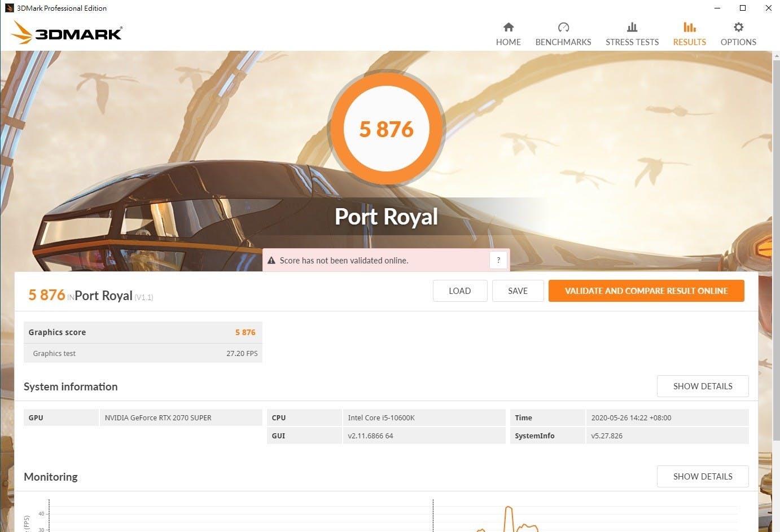Click the LOAD button
Viewport: 780px width, 532px height.
(x=460, y=291)
